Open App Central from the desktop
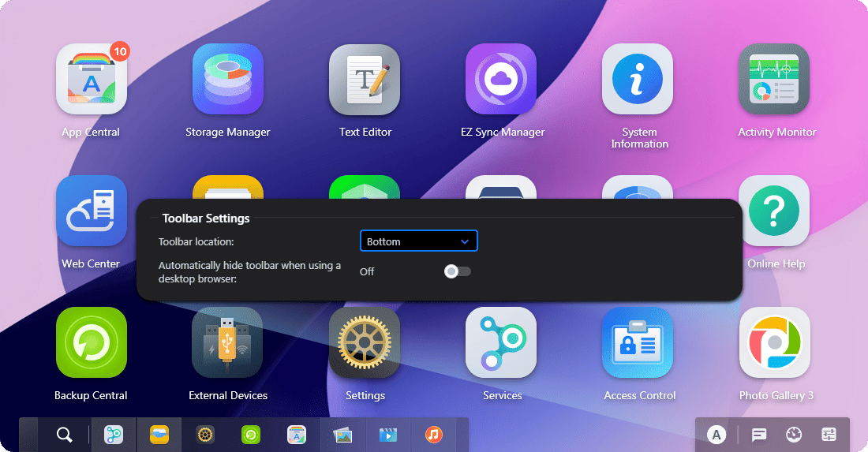Viewport: 868px width, 452px height. tap(92, 79)
